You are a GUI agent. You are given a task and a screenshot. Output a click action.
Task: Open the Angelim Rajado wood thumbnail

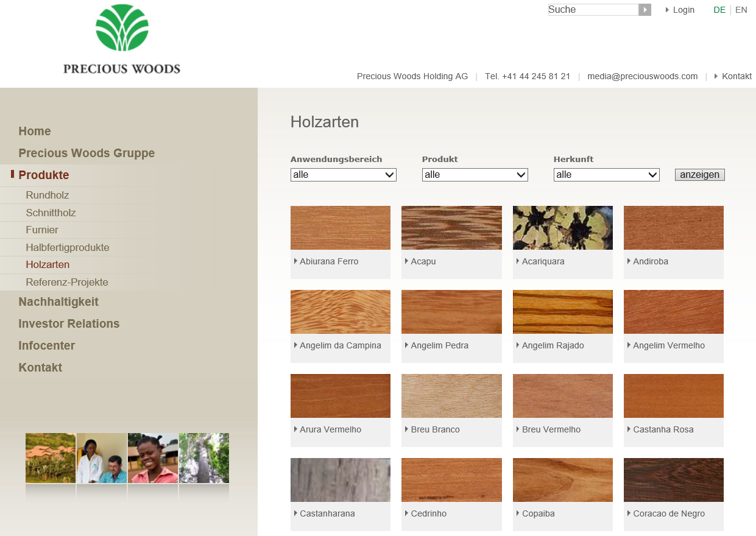(x=563, y=312)
